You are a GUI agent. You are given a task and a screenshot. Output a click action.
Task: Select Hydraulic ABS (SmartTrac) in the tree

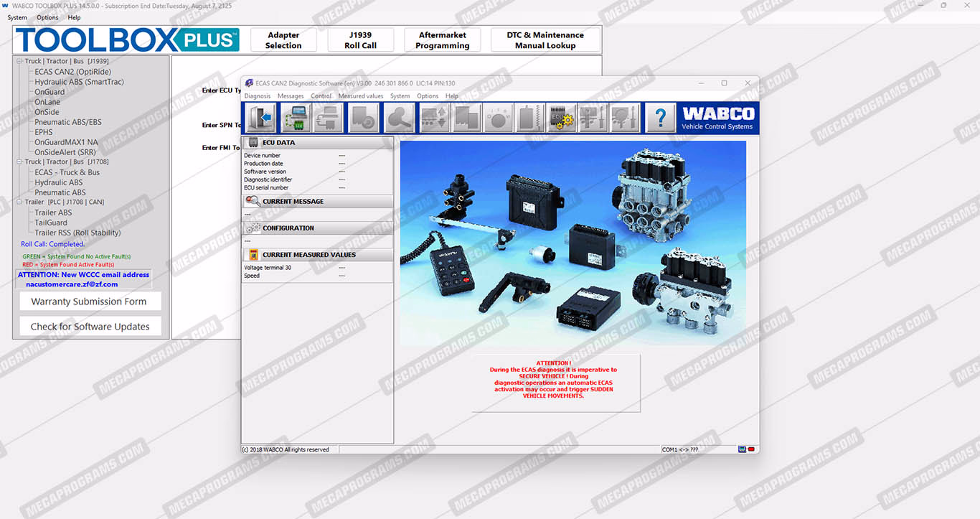point(79,82)
